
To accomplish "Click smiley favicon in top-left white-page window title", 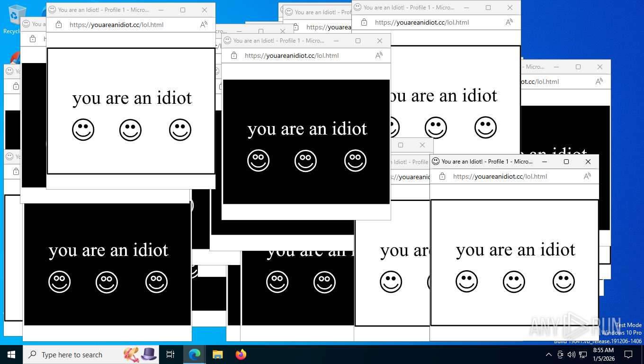I will point(52,10).
